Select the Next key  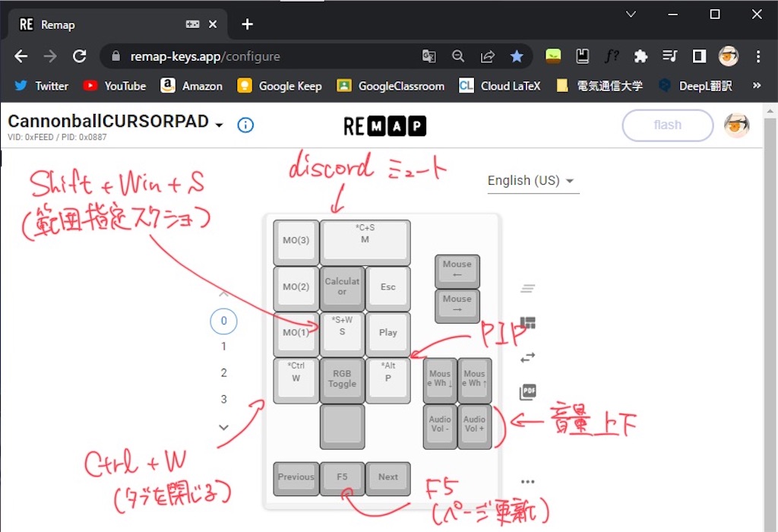pyautogui.click(x=388, y=478)
